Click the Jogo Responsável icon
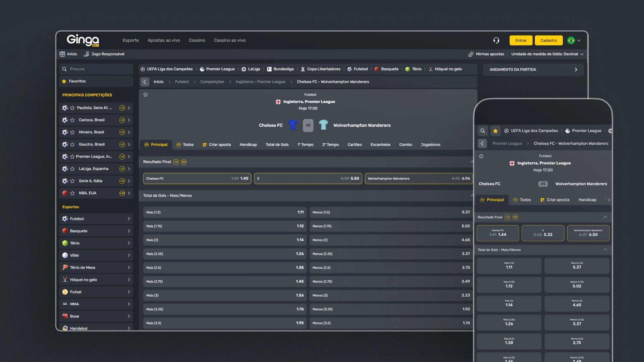 (86, 54)
